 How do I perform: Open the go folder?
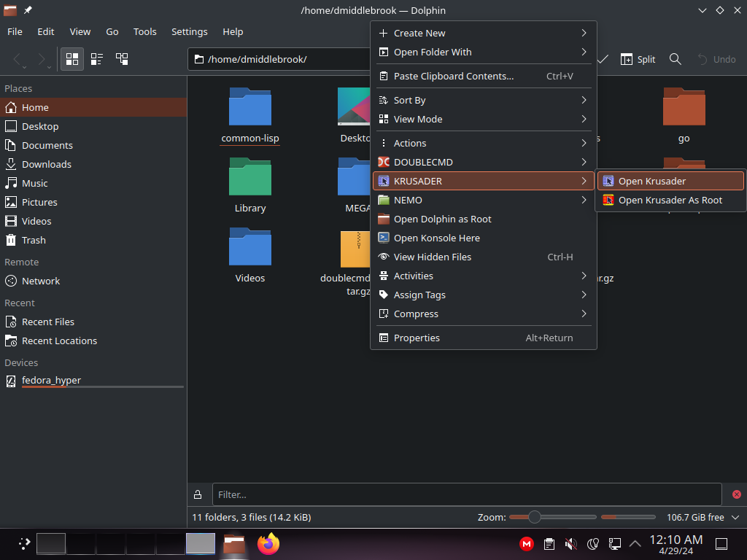pos(684,116)
